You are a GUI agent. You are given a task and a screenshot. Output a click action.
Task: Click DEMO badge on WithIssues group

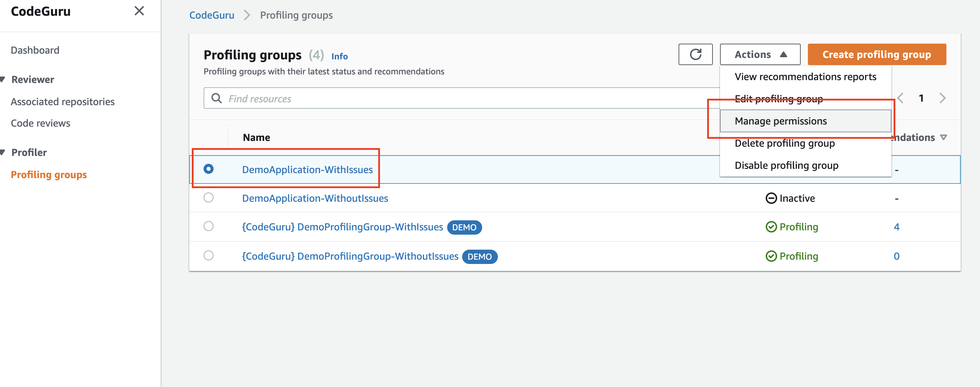(x=464, y=227)
